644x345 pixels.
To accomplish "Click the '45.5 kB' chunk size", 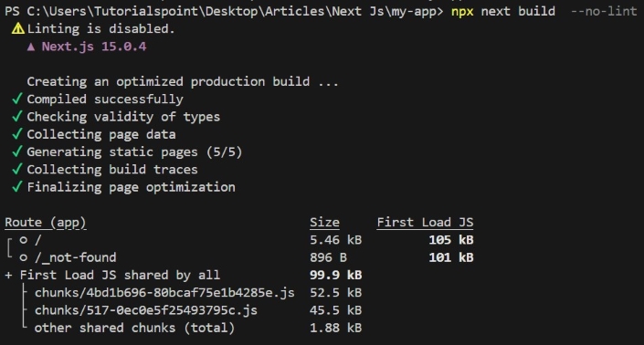I will 336,310.
